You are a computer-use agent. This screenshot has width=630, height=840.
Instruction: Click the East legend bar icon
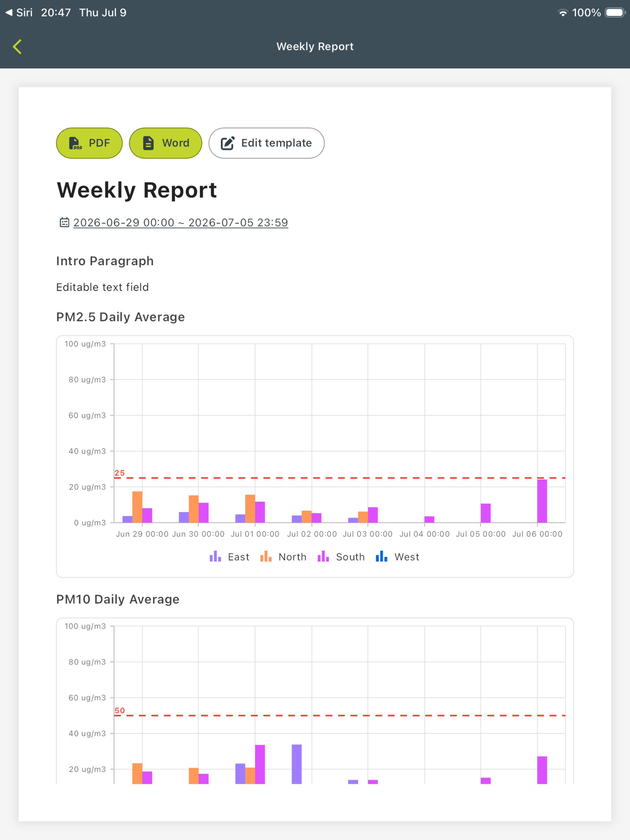pyautogui.click(x=215, y=556)
